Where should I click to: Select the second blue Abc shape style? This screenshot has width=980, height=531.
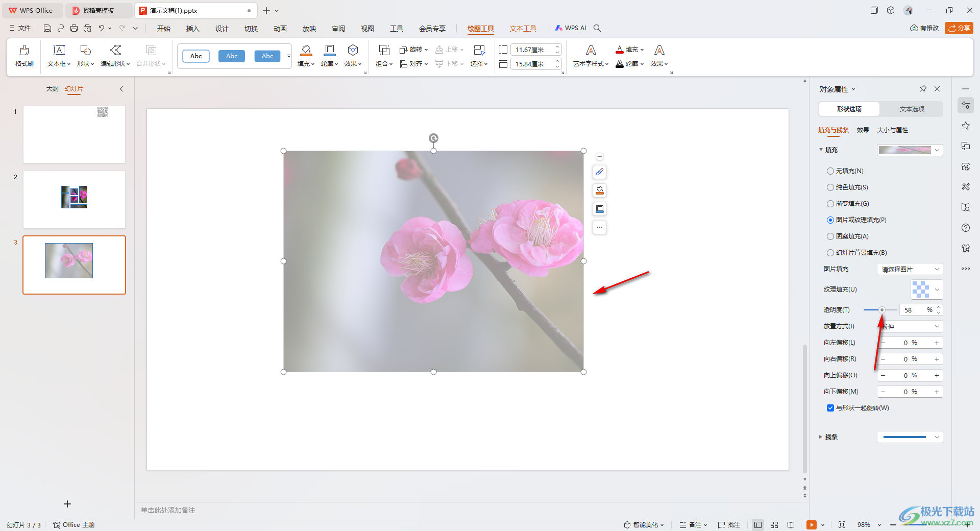tap(232, 56)
